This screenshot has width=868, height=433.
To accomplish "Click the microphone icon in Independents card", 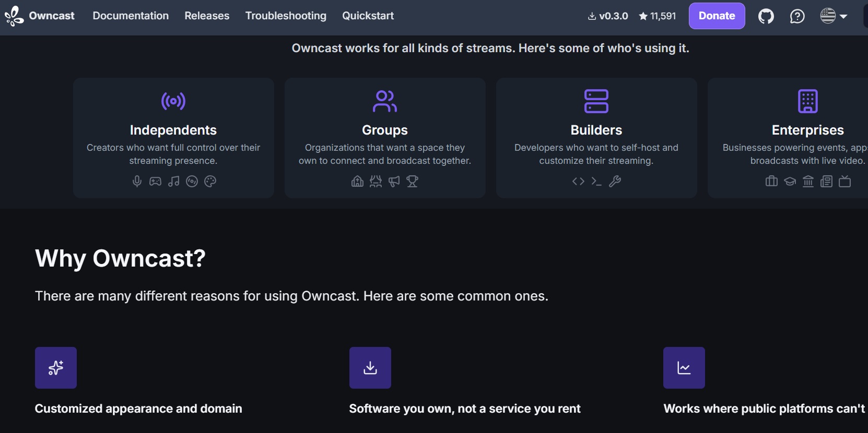I will (x=137, y=181).
